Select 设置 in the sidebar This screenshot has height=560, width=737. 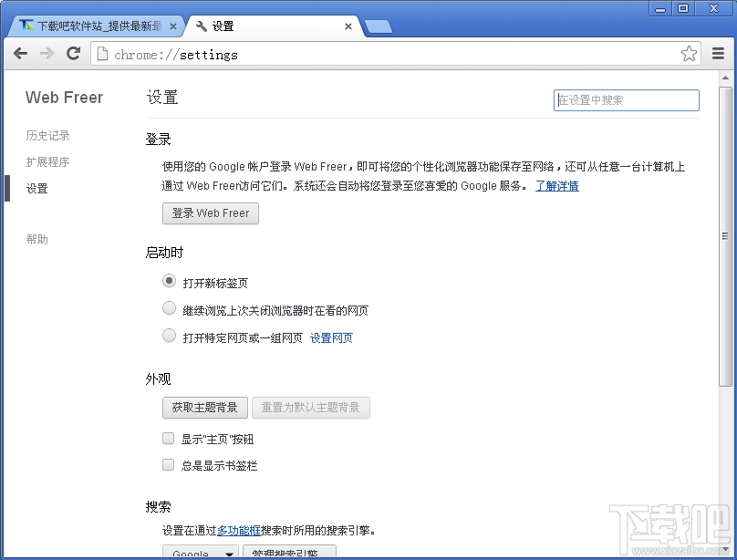(x=36, y=189)
